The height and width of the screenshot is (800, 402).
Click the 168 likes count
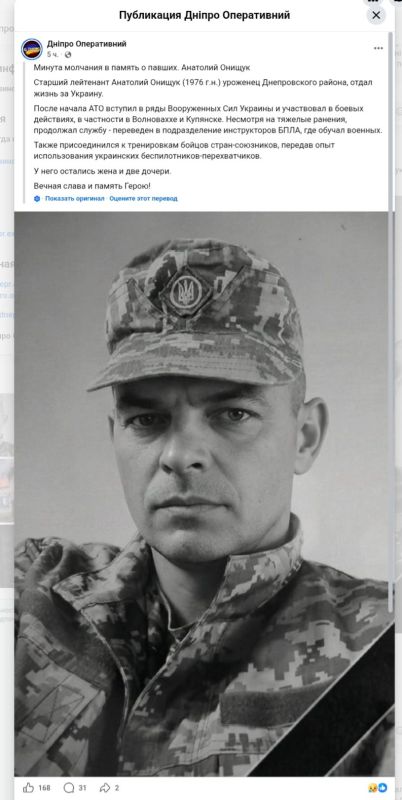44,788
